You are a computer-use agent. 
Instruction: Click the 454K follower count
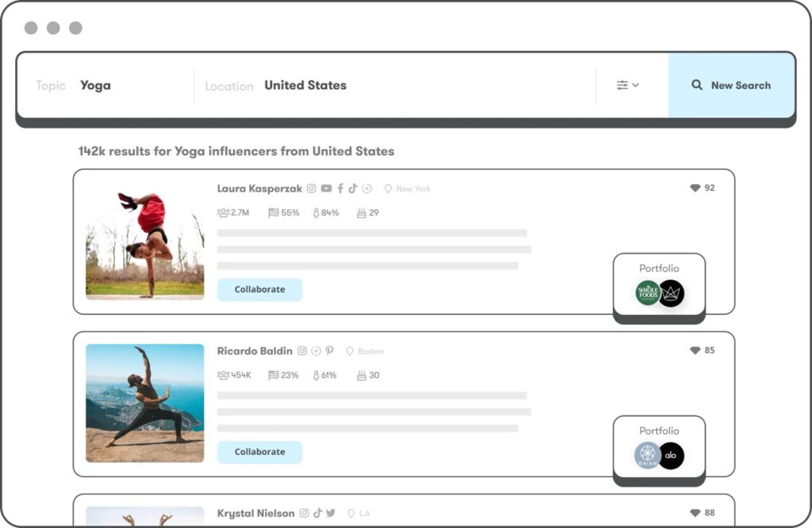[241, 375]
